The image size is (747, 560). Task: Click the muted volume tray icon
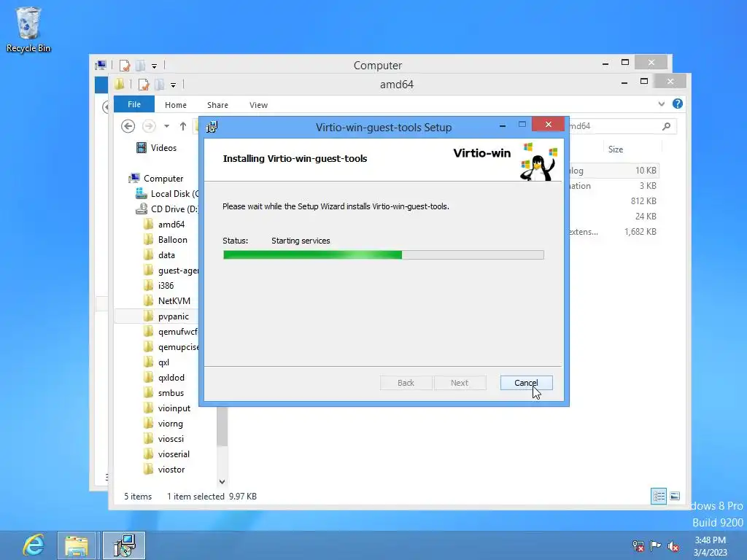(673, 545)
